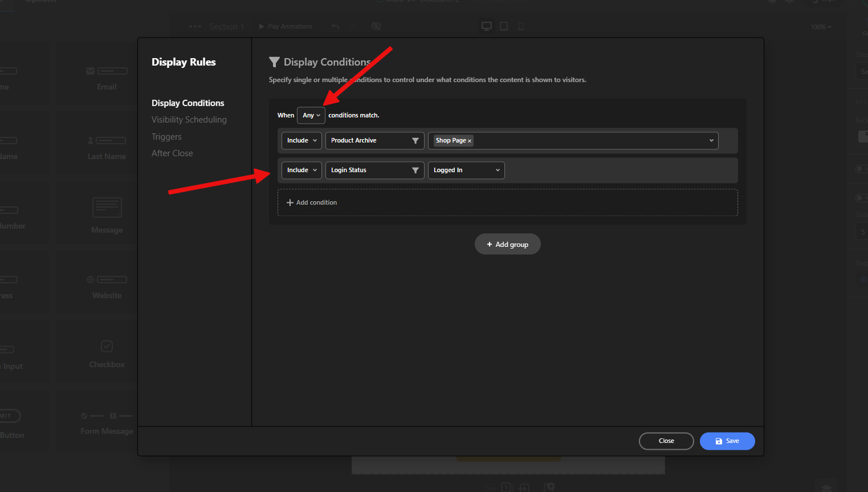This screenshot has width=868, height=492.
Task: Go to the After Close tab
Action: [172, 153]
